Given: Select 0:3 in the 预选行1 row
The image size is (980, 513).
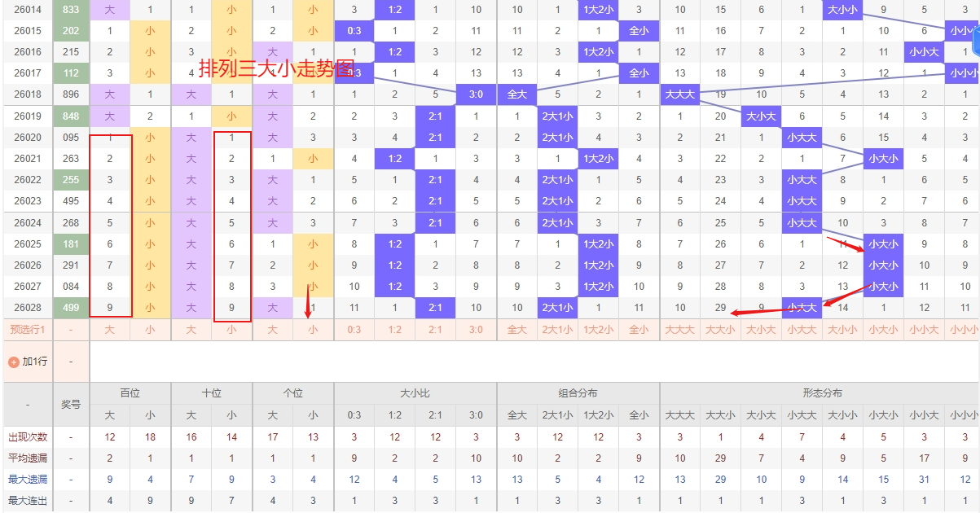Looking at the screenshot, I should pos(354,330).
